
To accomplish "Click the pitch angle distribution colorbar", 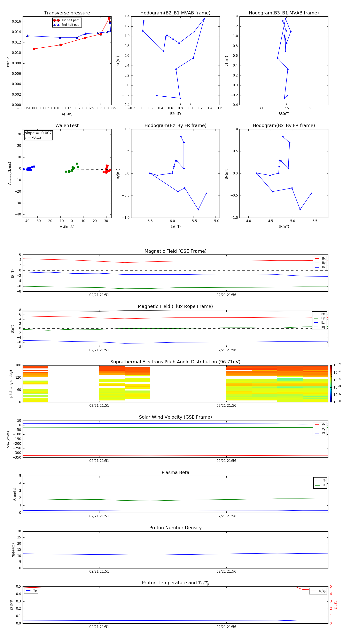I will click(331, 384).
